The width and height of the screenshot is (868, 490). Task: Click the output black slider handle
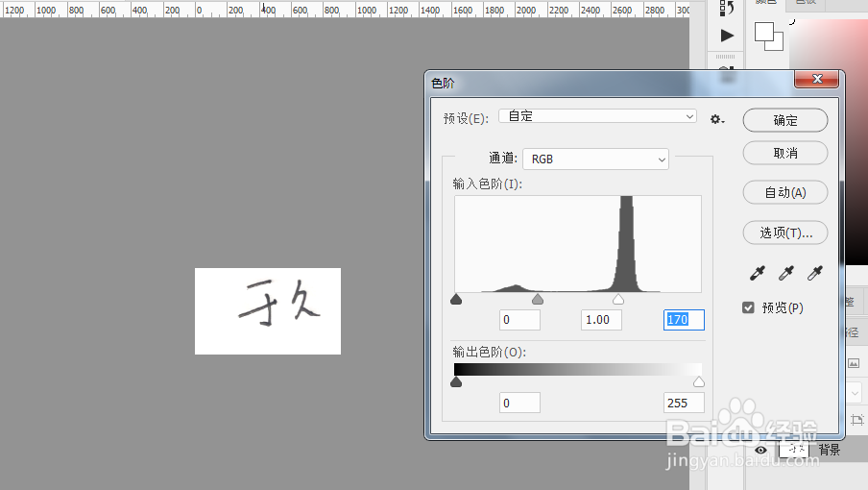tap(456, 382)
